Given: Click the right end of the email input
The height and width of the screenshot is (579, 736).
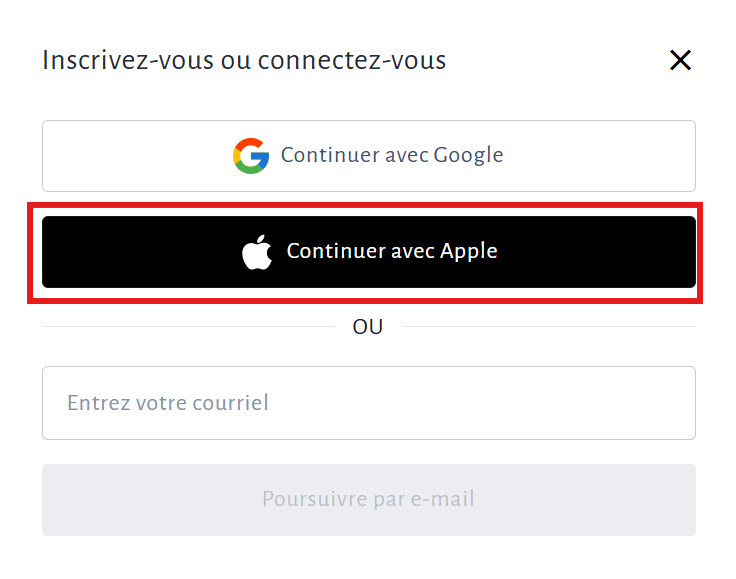Looking at the screenshot, I should [x=670, y=403].
